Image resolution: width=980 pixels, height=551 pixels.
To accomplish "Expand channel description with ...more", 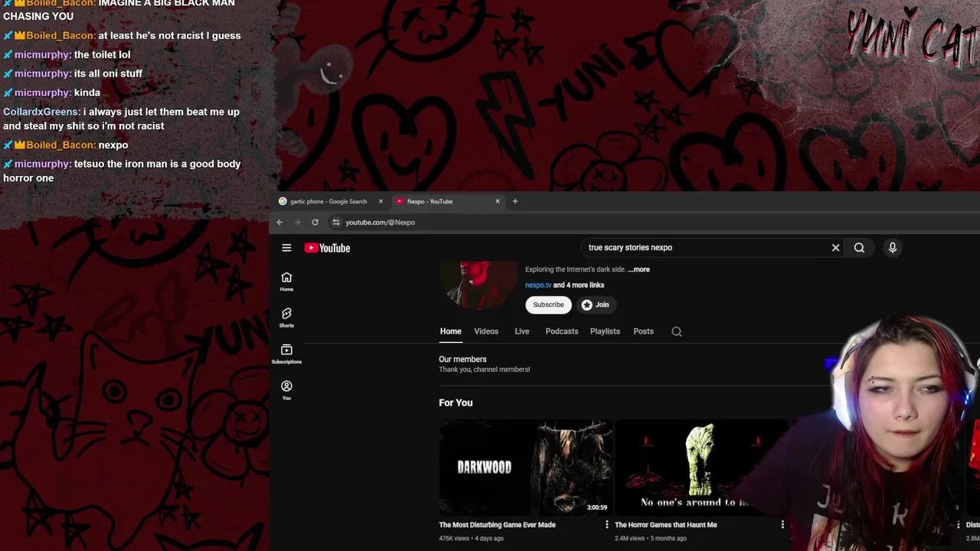I will [639, 269].
